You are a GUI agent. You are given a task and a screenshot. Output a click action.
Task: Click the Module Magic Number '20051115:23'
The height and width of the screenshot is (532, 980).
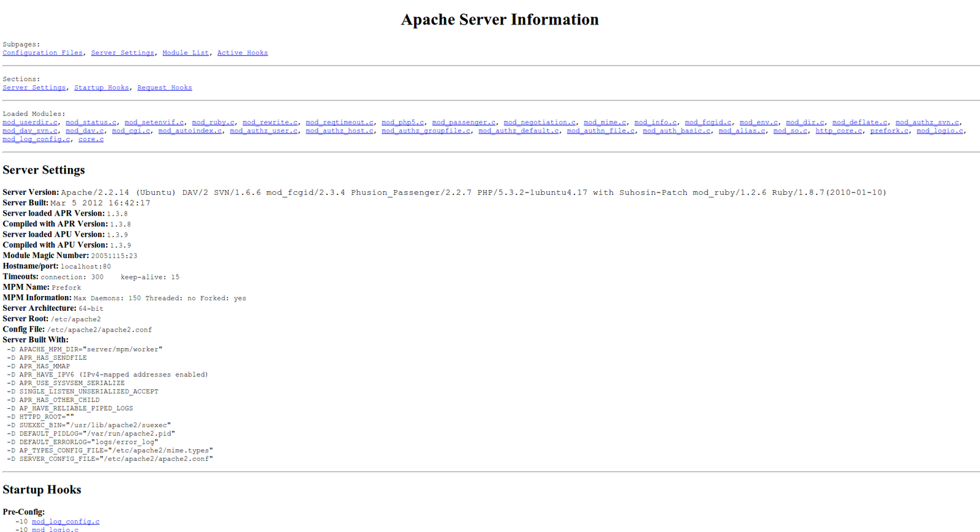coord(114,256)
